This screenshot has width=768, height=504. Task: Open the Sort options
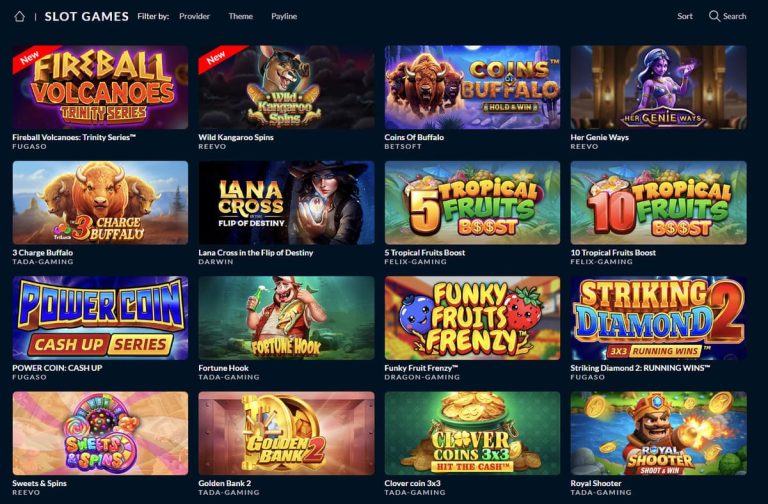(x=685, y=16)
